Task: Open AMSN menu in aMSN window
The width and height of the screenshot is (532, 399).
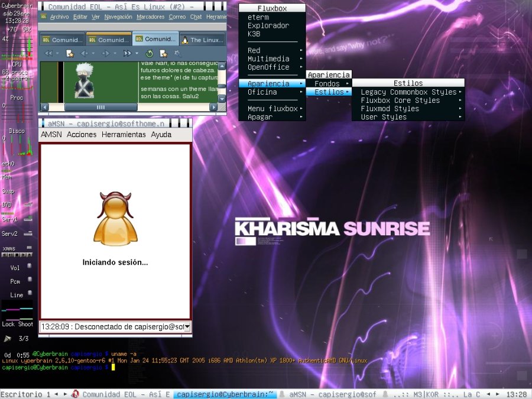Action: coord(51,134)
